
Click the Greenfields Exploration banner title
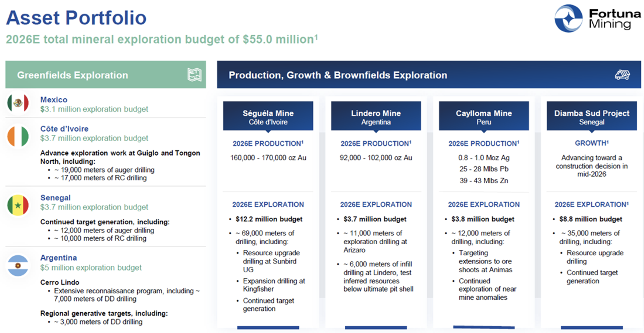coord(72,75)
